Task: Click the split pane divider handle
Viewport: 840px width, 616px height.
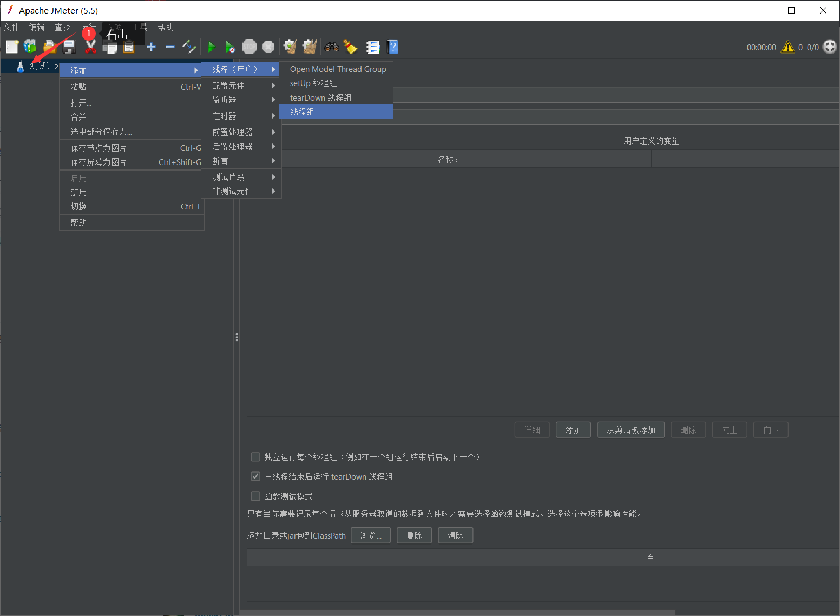Action: point(237,337)
